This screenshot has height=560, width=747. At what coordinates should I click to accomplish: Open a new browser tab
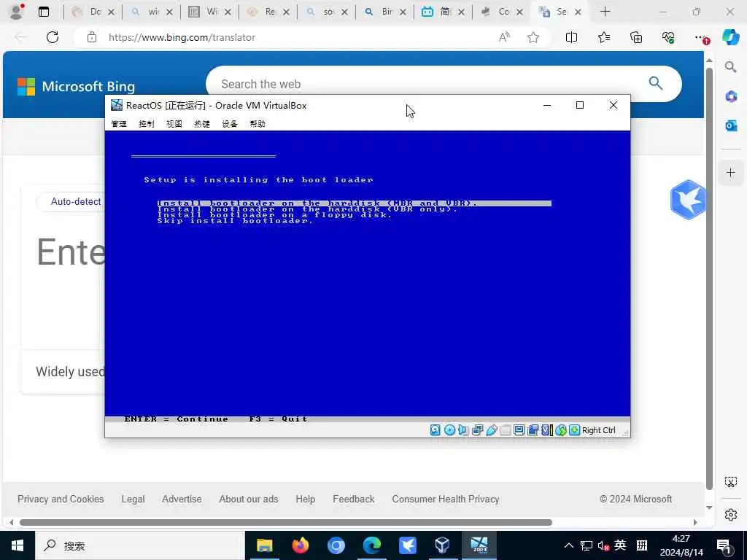tap(605, 12)
